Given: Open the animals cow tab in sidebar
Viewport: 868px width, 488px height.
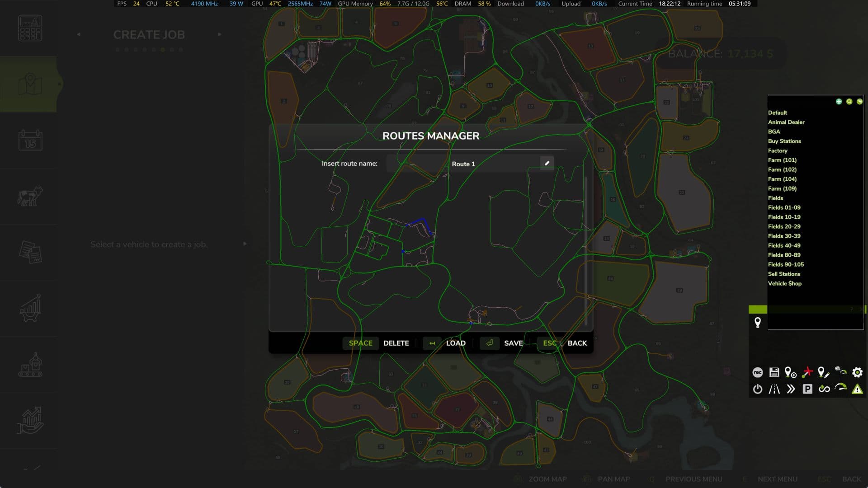Looking at the screenshot, I should click(30, 196).
